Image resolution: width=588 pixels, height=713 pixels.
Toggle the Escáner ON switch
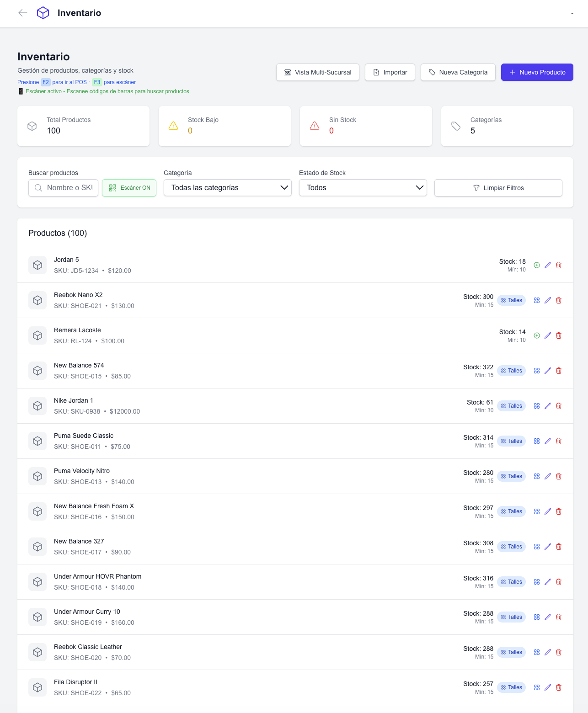(129, 188)
